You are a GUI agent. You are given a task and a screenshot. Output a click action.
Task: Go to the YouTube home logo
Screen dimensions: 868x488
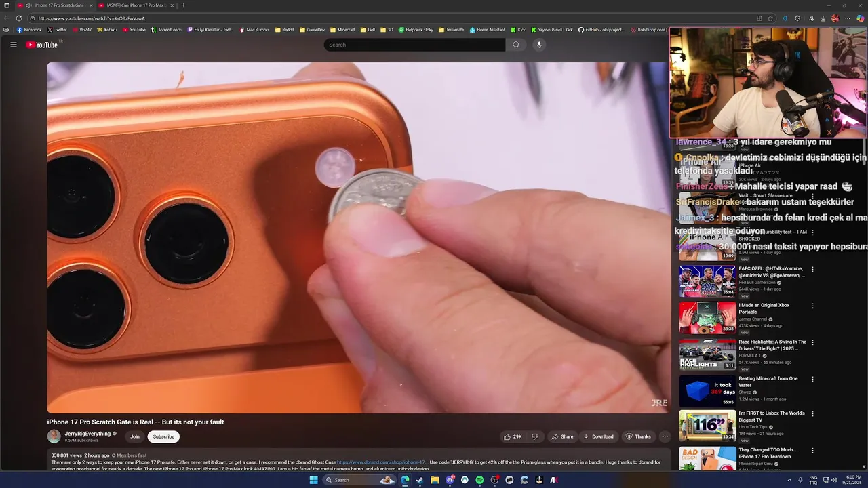click(42, 45)
